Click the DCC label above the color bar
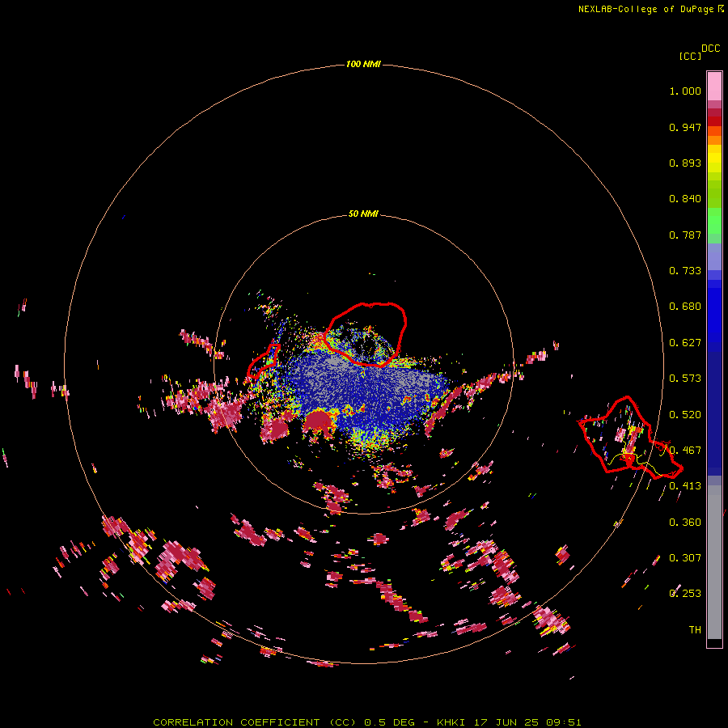This screenshot has width=728, height=728. (711, 49)
